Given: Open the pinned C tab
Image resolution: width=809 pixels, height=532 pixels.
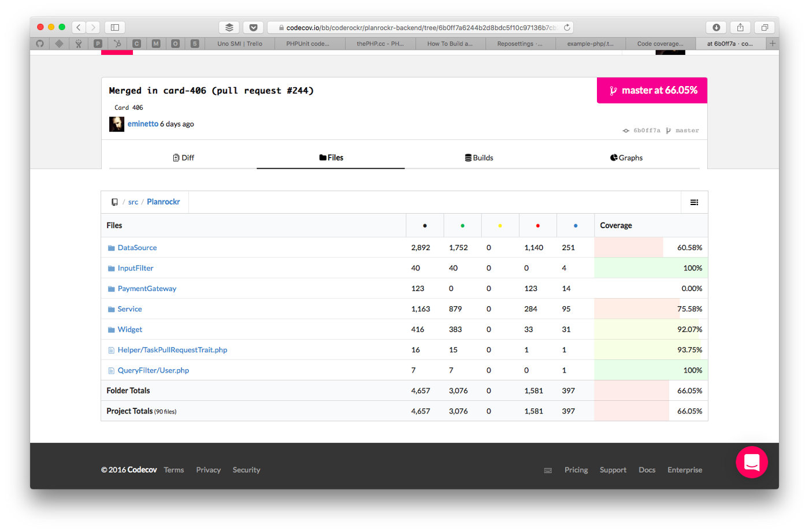Looking at the screenshot, I should click(x=136, y=43).
